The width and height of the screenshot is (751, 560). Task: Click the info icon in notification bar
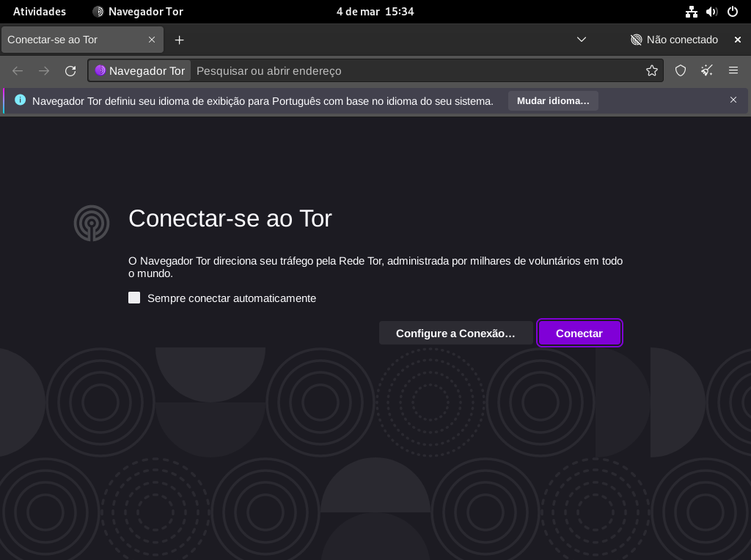click(x=20, y=100)
